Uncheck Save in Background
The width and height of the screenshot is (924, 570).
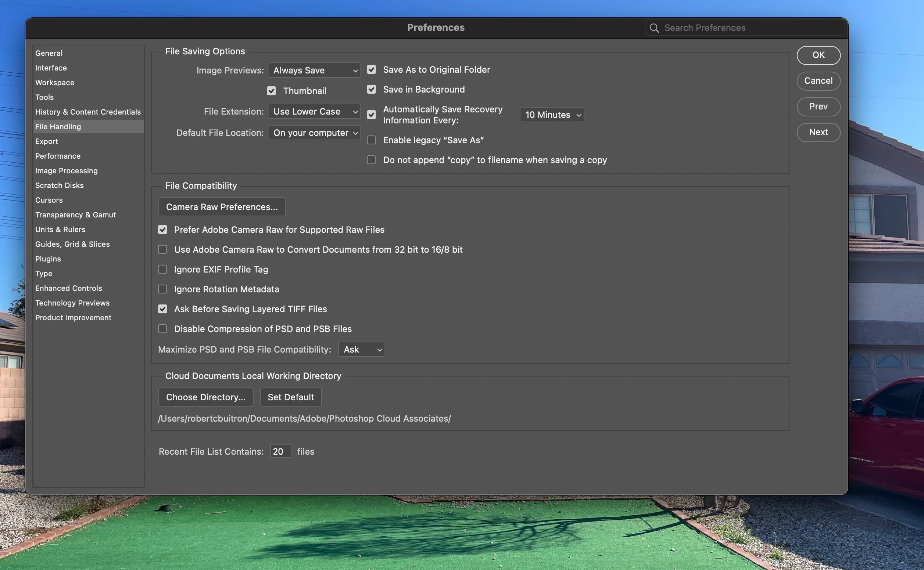[x=371, y=89]
